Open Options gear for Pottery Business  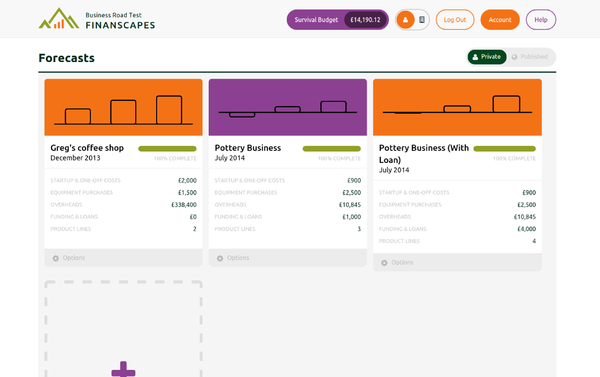(x=220, y=258)
